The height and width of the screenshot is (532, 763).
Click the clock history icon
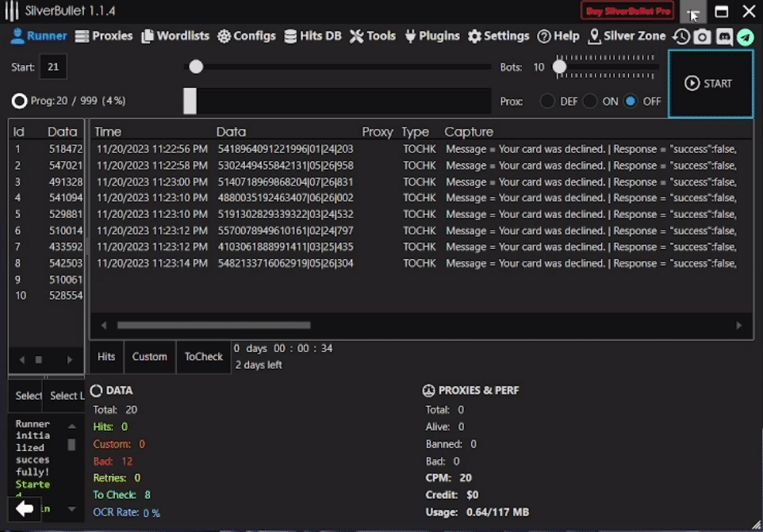coord(681,36)
